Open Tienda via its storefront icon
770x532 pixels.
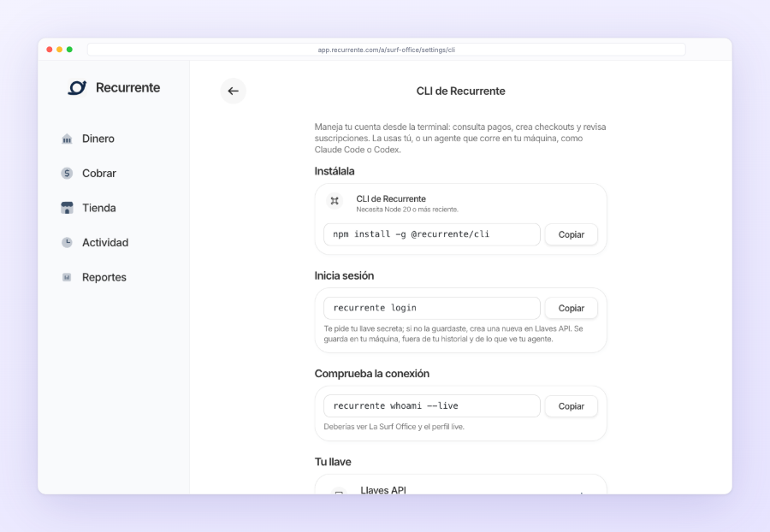(67, 208)
